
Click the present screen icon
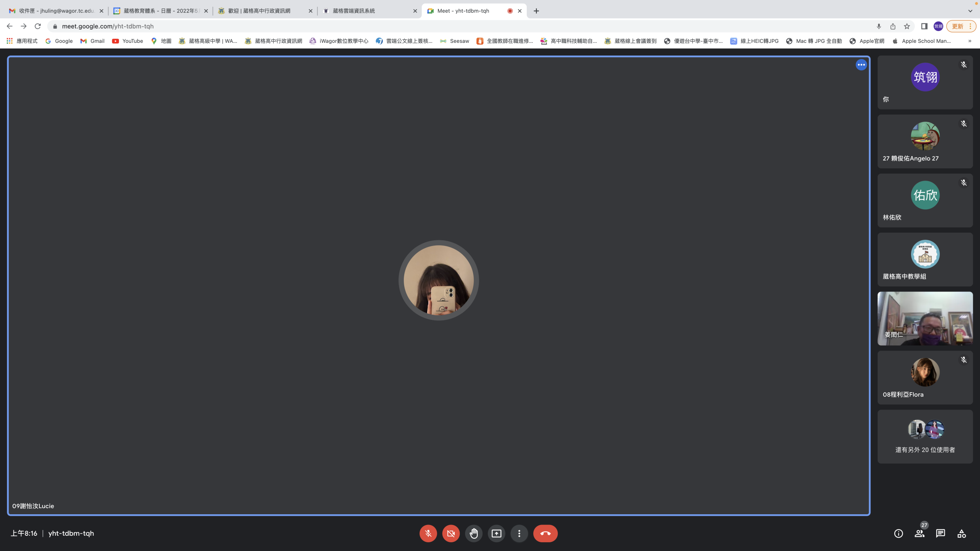(497, 533)
